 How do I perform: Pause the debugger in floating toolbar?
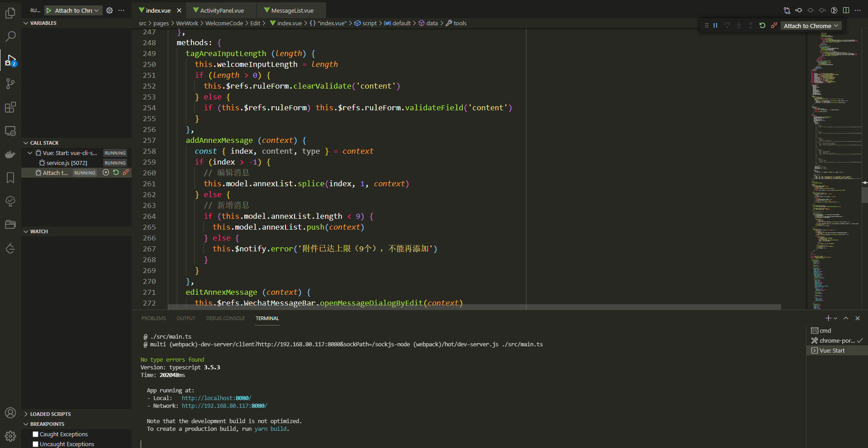(716, 26)
